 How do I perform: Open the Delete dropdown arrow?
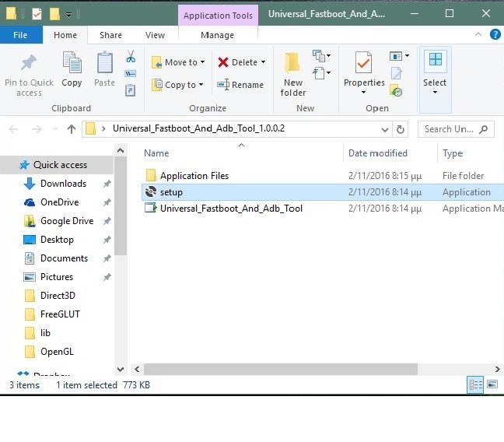[263, 62]
